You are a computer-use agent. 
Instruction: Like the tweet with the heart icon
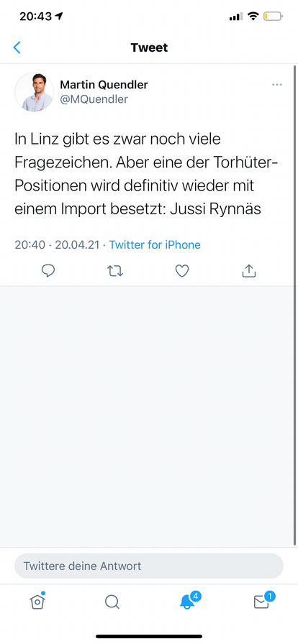182,271
